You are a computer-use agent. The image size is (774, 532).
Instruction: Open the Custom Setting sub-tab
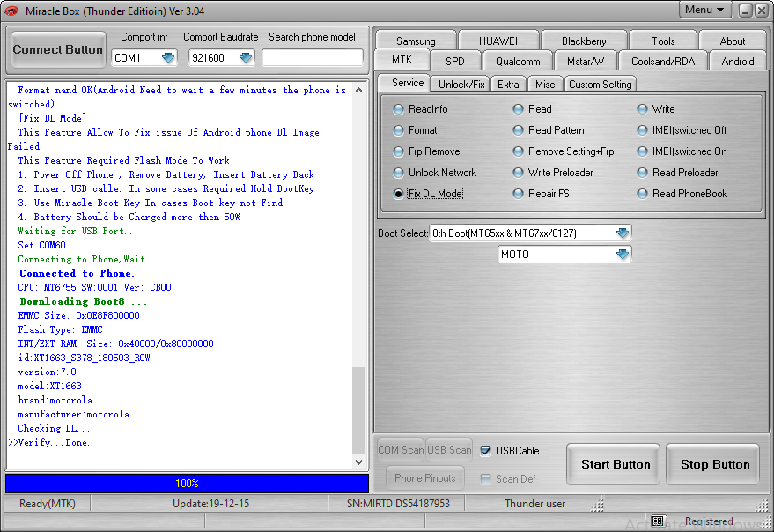(x=600, y=84)
